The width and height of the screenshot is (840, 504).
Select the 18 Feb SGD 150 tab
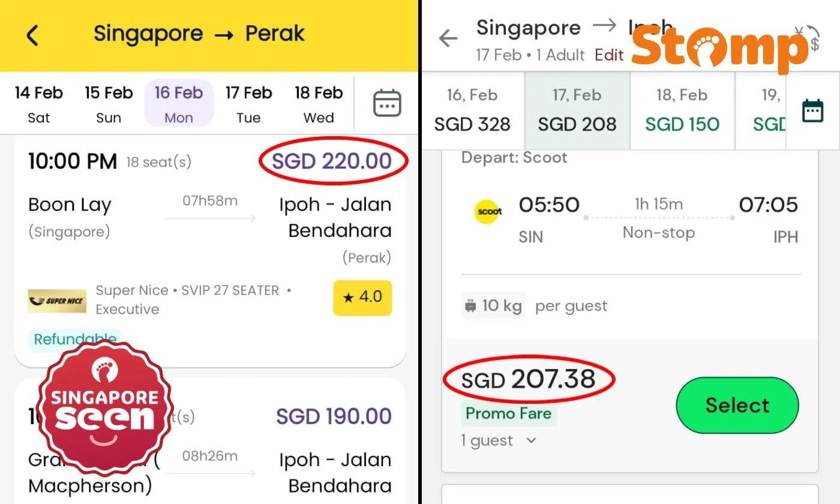coord(682,109)
